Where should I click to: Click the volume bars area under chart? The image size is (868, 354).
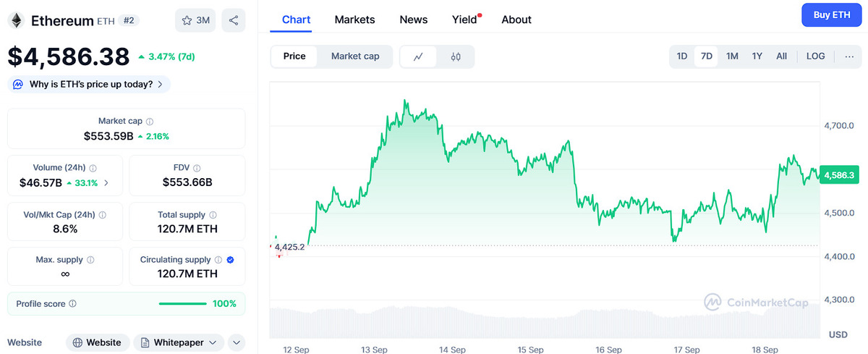[x=545, y=322]
